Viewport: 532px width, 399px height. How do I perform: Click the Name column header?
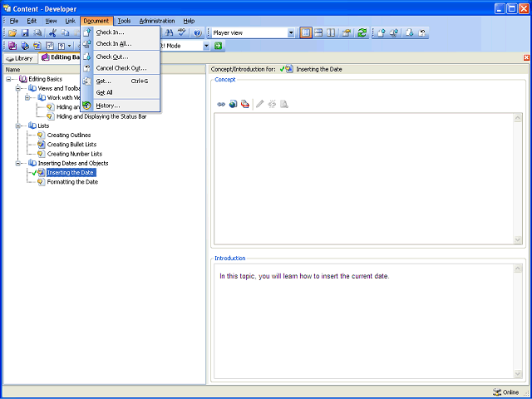click(104, 70)
